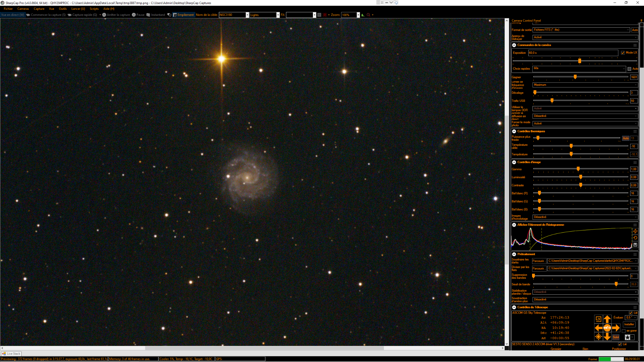This screenshot has width=644, height=362.
Task: Open the Images d'horodatage dropdown
Action: click(585, 217)
